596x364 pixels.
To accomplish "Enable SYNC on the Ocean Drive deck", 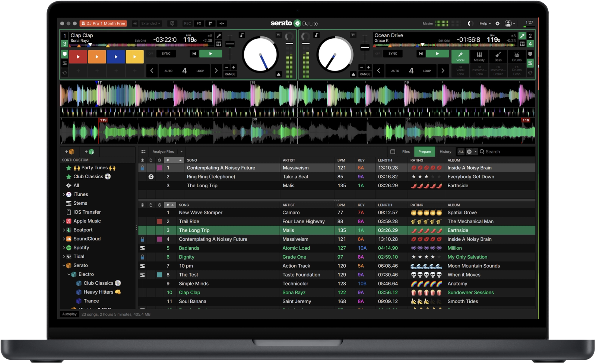I will pos(393,54).
